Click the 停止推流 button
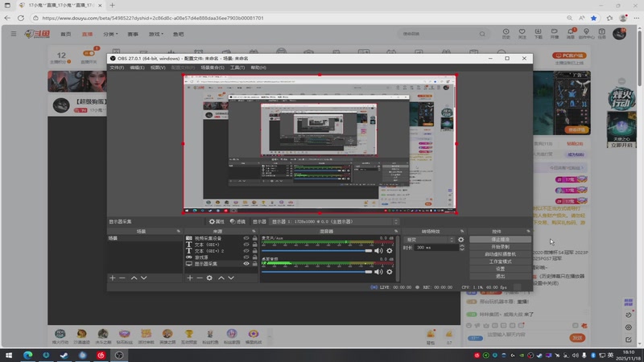Viewport: 644px width, 362px height. (500, 239)
